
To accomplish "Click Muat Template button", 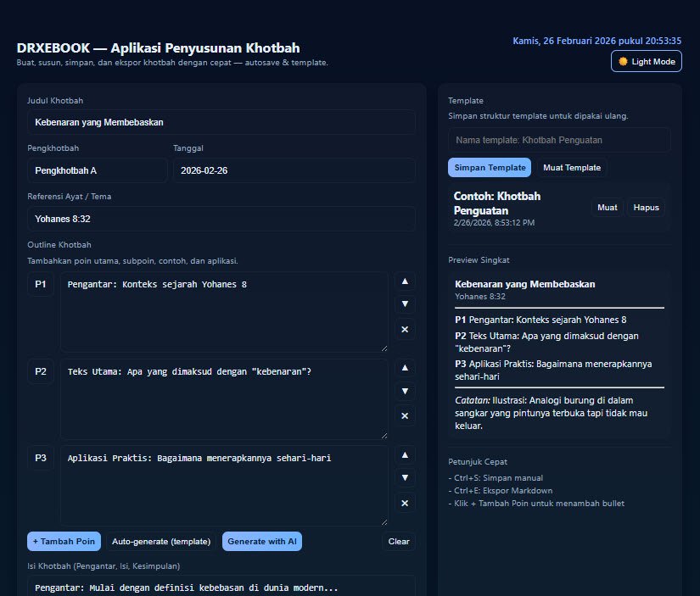I will coord(572,168).
